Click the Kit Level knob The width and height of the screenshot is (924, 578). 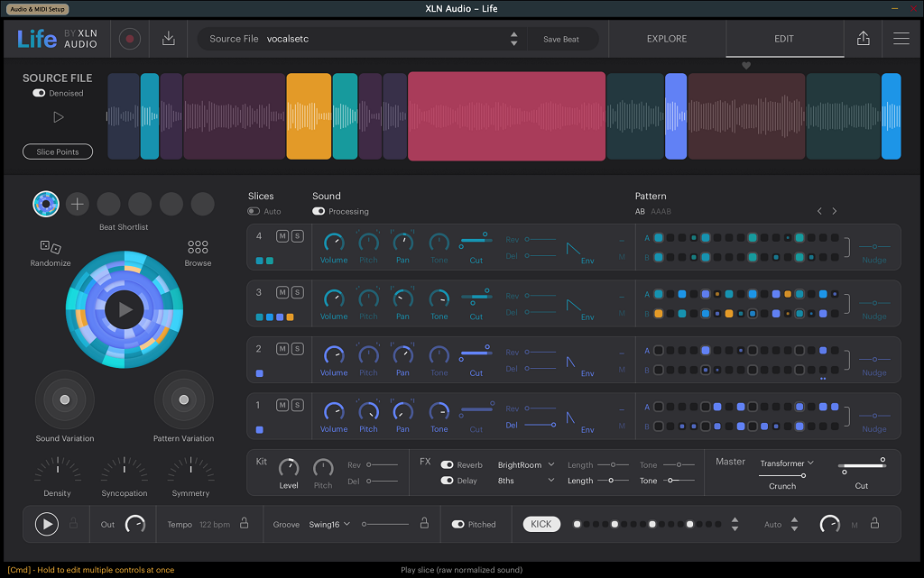click(x=289, y=468)
